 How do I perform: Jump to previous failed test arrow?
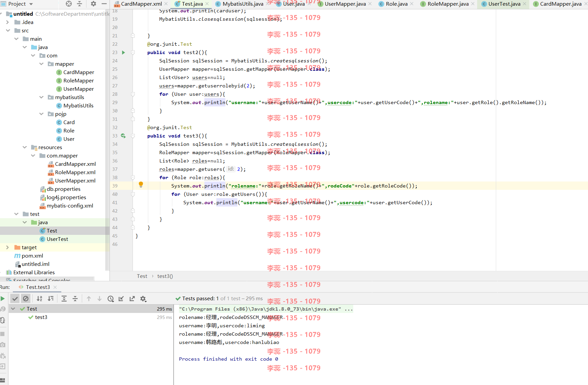(x=89, y=299)
